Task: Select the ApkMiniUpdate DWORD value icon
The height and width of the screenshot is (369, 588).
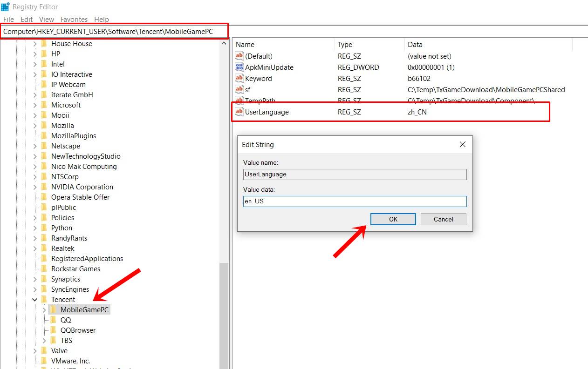Action: (x=239, y=67)
